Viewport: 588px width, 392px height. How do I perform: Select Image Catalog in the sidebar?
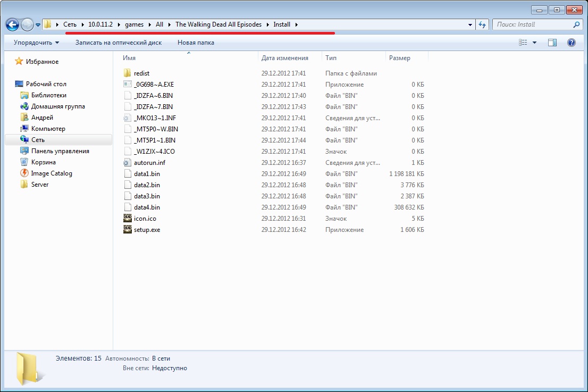[x=51, y=173]
